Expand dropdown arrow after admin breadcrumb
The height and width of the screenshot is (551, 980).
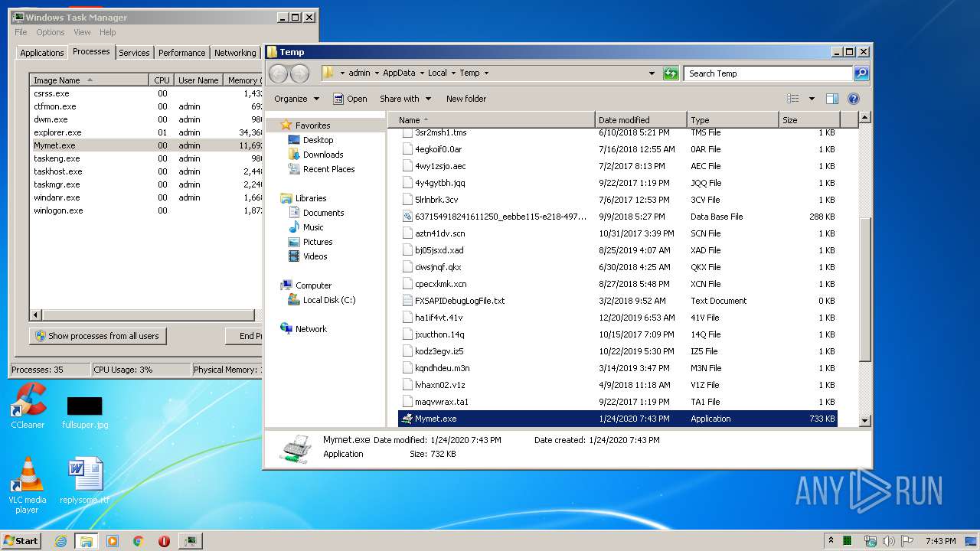click(x=376, y=73)
